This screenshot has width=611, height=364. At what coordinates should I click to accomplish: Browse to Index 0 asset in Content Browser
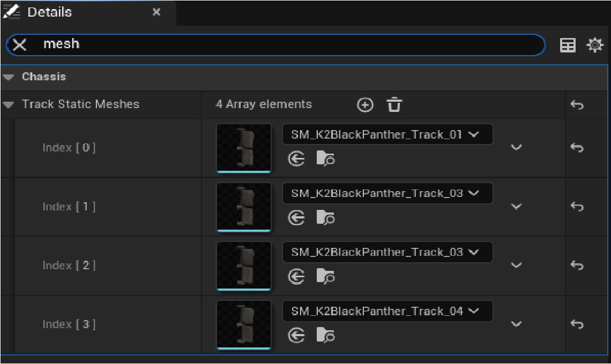[x=325, y=159]
